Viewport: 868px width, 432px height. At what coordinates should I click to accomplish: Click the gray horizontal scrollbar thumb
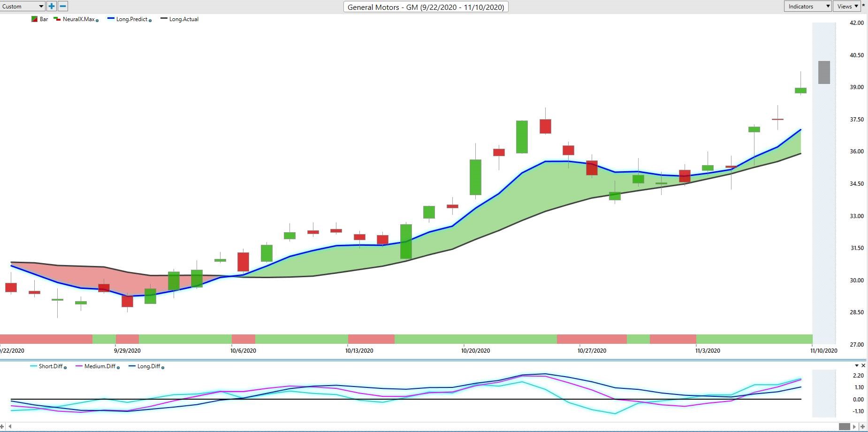point(844,426)
